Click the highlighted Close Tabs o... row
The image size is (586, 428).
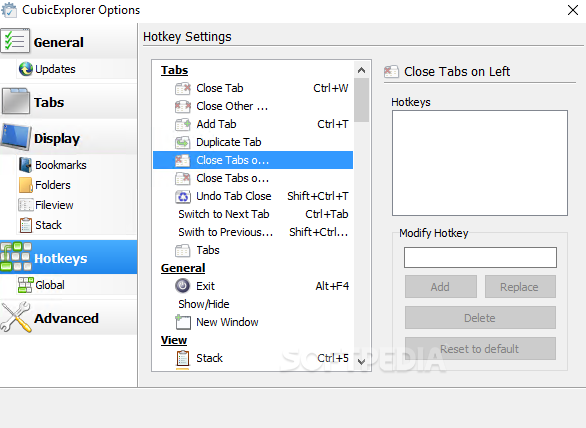pyautogui.click(x=253, y=160)
